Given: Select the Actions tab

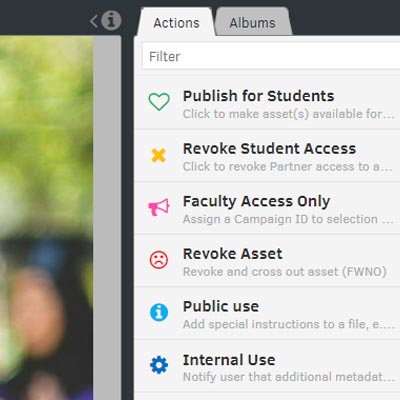Looking at the screenshot, I should (176, 23).
